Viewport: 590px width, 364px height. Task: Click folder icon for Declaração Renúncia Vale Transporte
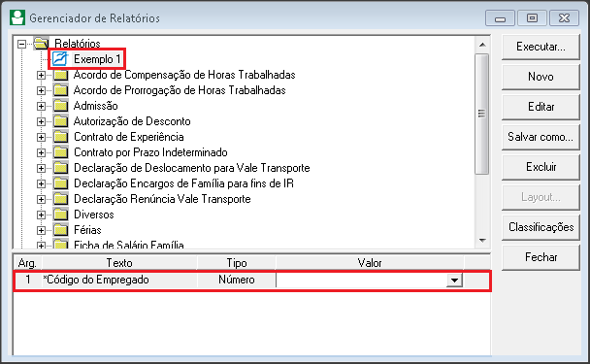click(60, 199)
